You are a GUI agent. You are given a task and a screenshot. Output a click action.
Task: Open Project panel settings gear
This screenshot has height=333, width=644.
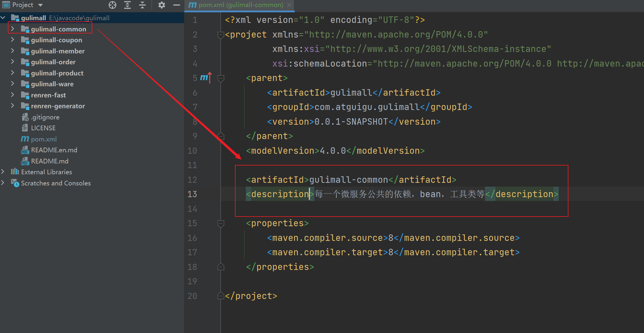point(161,5)
